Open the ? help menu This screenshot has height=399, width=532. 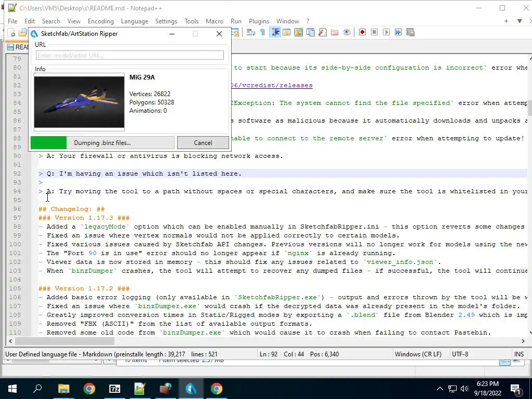tap(308, 21)
